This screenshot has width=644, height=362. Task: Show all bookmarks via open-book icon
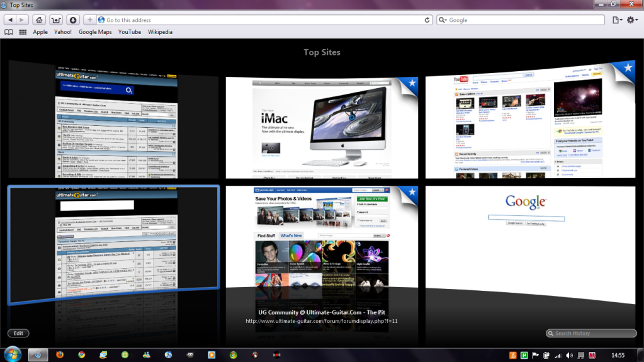point(9,32)
